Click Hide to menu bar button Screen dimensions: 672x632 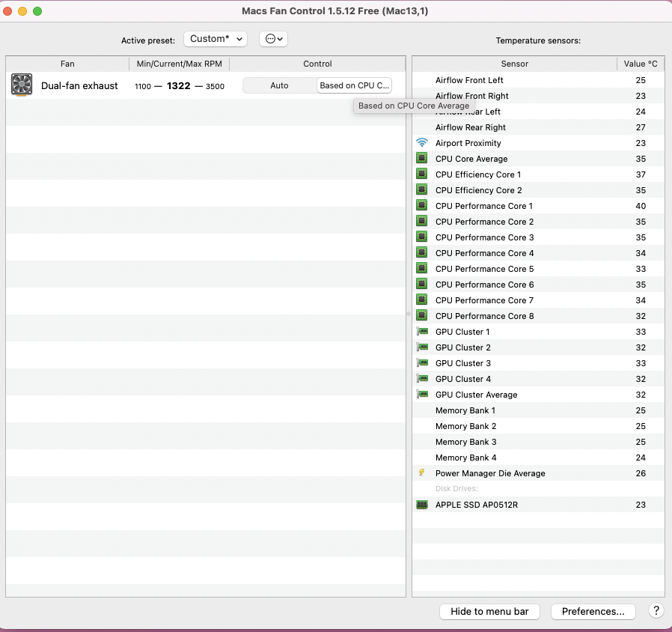(489, 612)
